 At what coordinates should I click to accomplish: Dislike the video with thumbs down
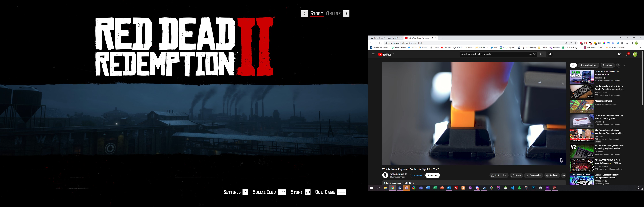pyautogui.click(x=504, y=175)
